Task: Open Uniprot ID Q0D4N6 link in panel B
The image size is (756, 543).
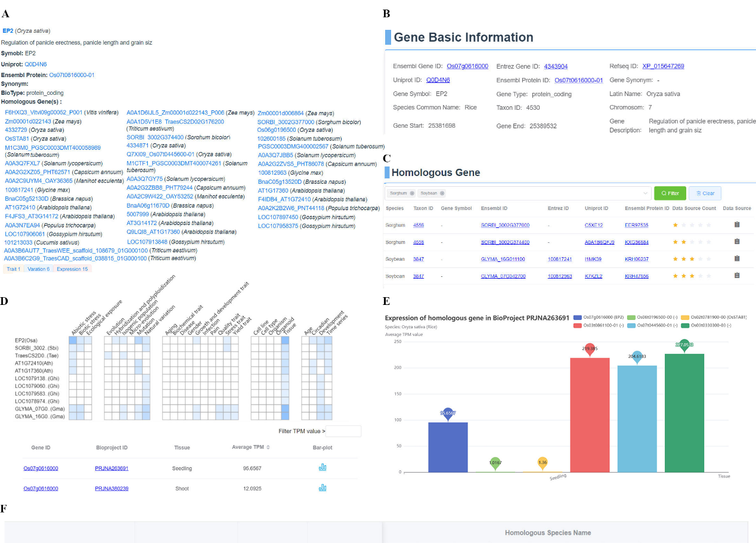Action: (438, 80)
